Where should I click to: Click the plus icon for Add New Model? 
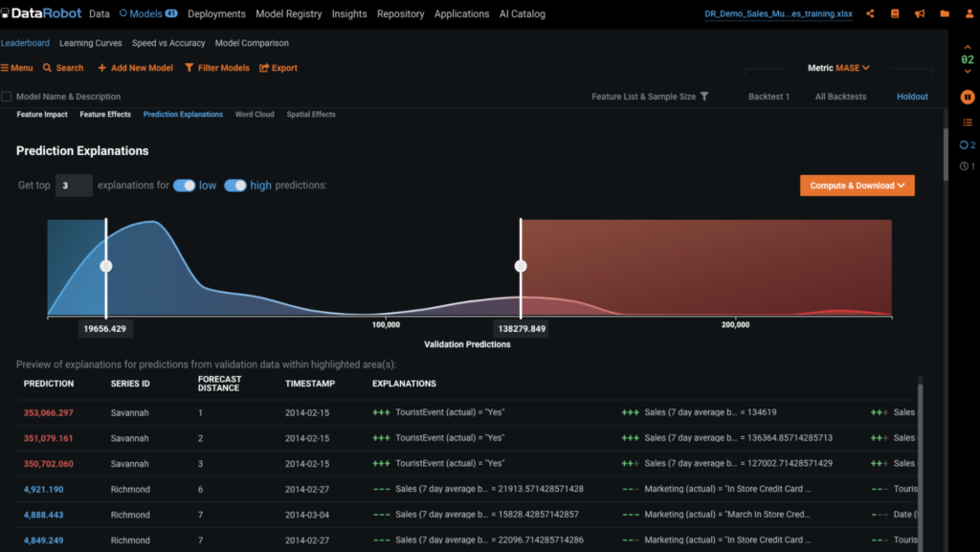tap(101, 67)
